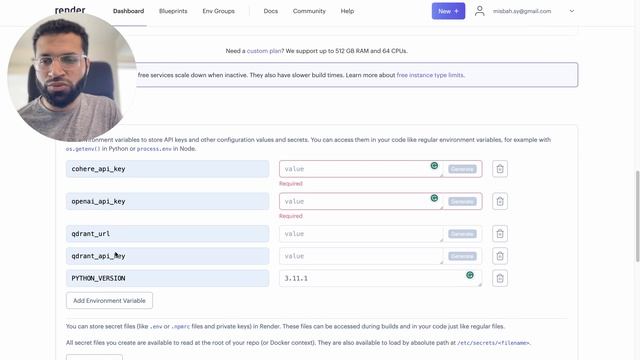Image resolution: width=640 pixels, height=360 pixels.
Task: Open the Env Groups tab
Action: pyautogui.click(x=218, y=11)
